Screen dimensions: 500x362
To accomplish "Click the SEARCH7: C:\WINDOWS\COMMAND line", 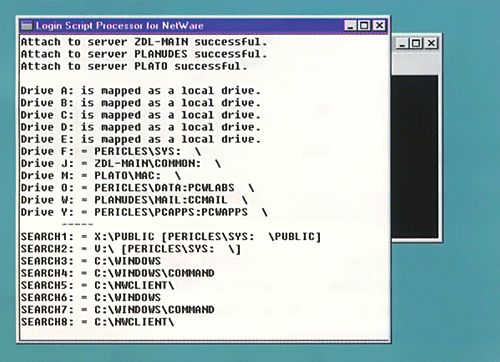I will pos(117,310).
